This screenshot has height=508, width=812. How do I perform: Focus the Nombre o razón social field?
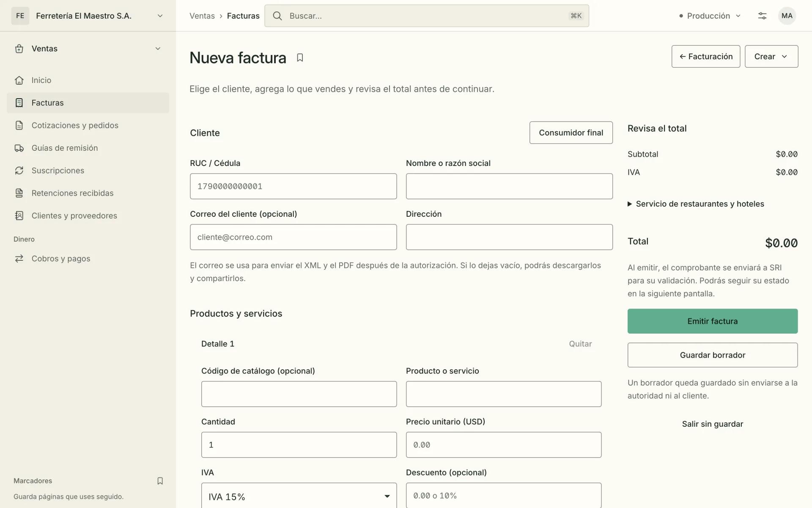(509, 186)
